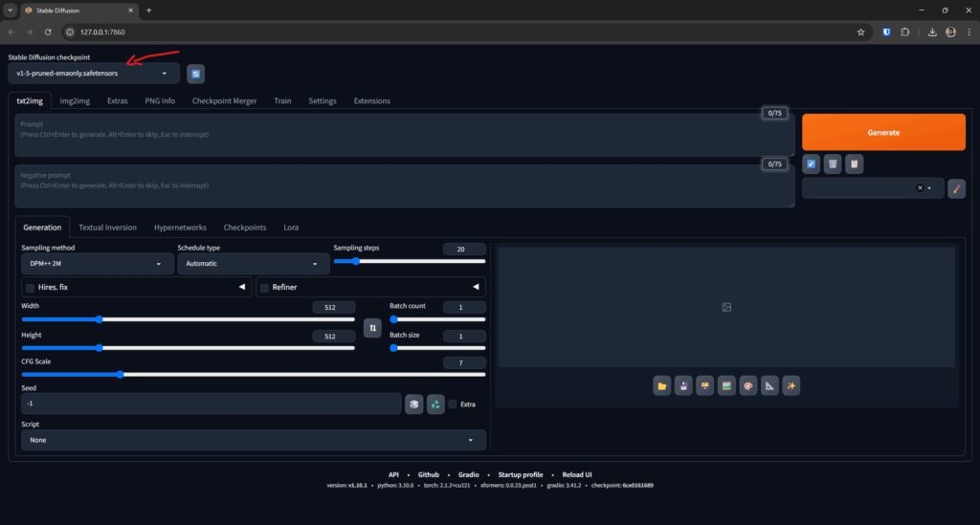This screenshot has height=525, width=980.
Task: Open the API link
Action: (393, 474)
